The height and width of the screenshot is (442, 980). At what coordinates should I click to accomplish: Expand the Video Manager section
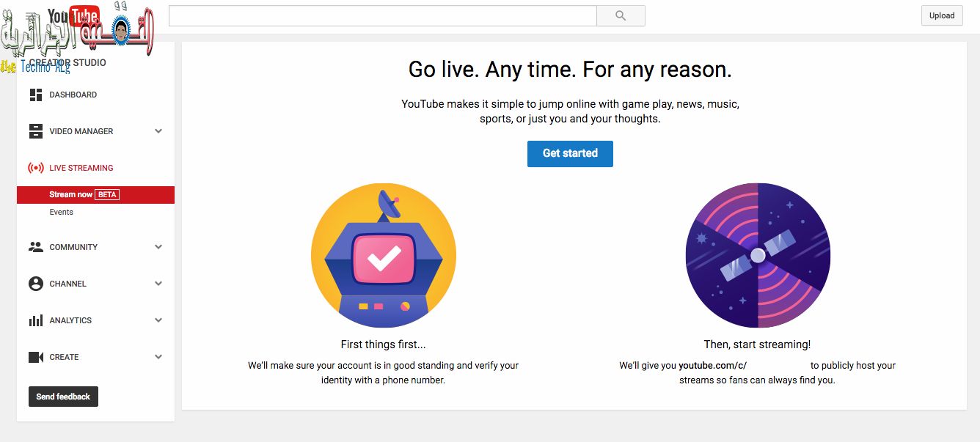click(158, 130)
